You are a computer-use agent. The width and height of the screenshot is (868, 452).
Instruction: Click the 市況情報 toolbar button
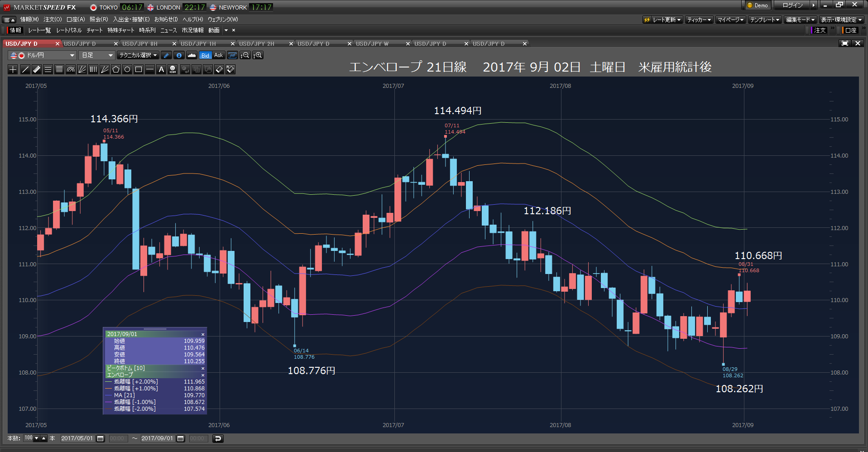tap(192, 30)
